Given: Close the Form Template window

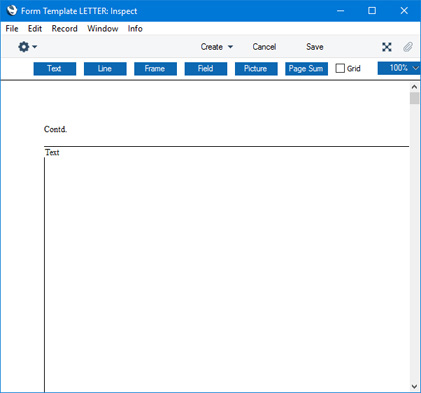Looking at the screenshot, I should tap(404, 11).
